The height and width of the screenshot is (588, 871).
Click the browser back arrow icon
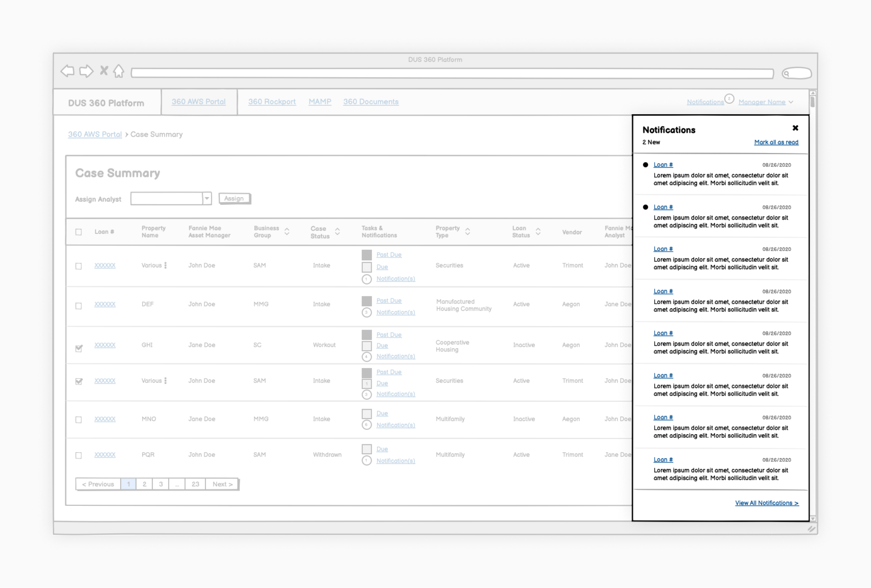[68, 71]
